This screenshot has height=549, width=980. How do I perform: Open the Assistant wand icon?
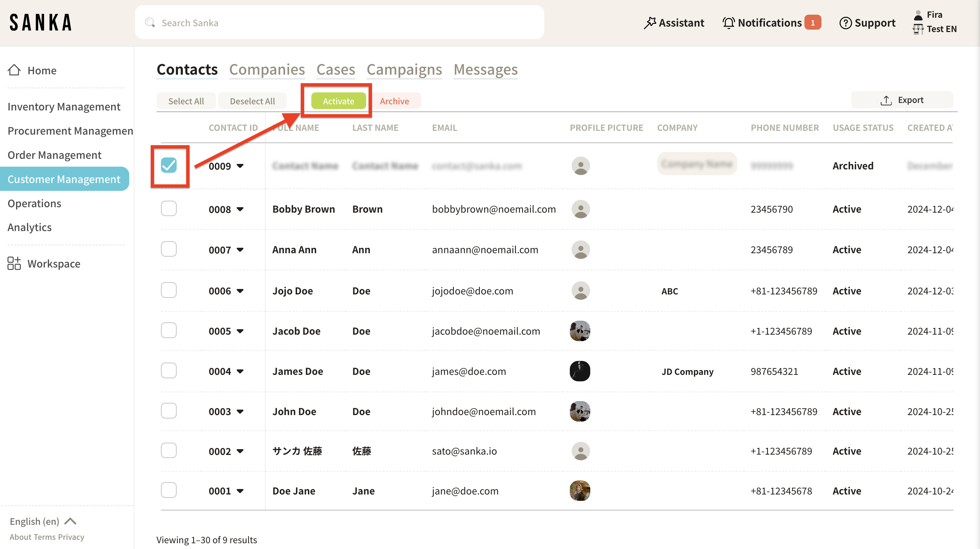tap(650, 23)
